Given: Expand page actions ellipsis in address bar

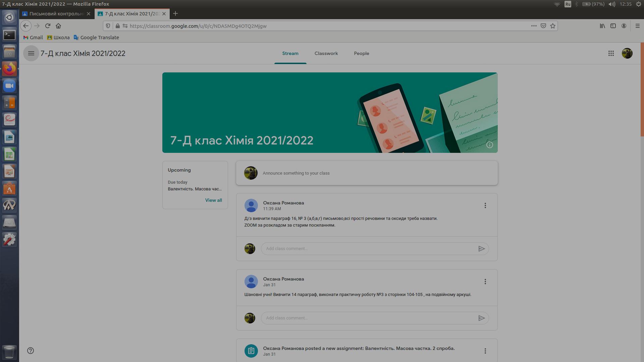Looking at the screenshot, I should [534, 26].
